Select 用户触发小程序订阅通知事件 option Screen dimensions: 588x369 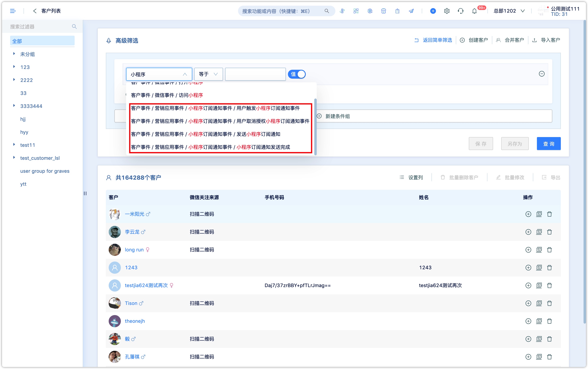pos(221,108)
